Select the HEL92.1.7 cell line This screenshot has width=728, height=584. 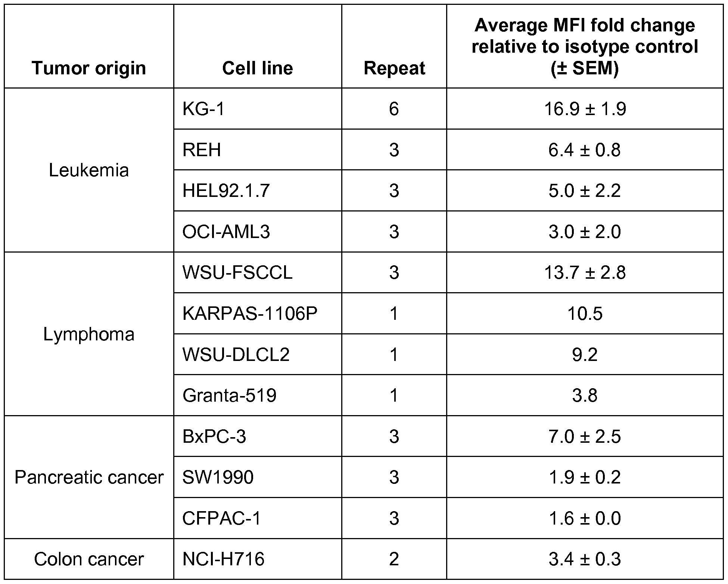226,191
